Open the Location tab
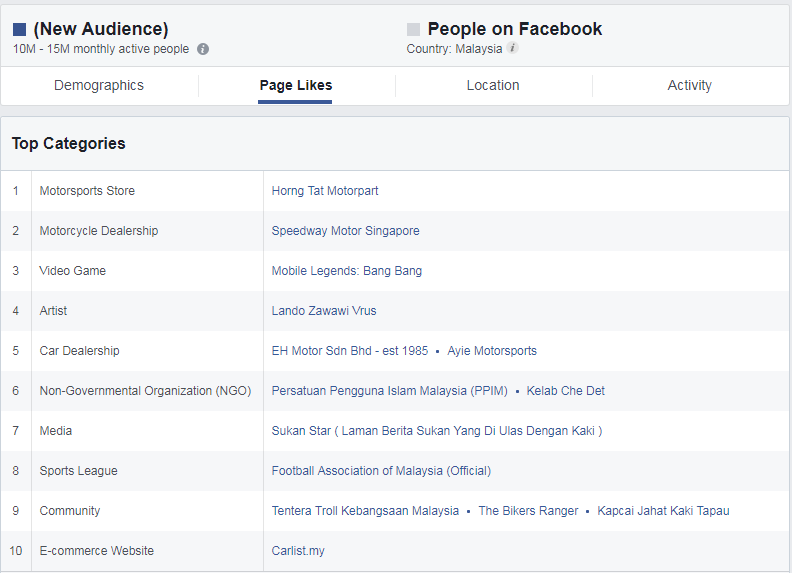 point(493,85)
